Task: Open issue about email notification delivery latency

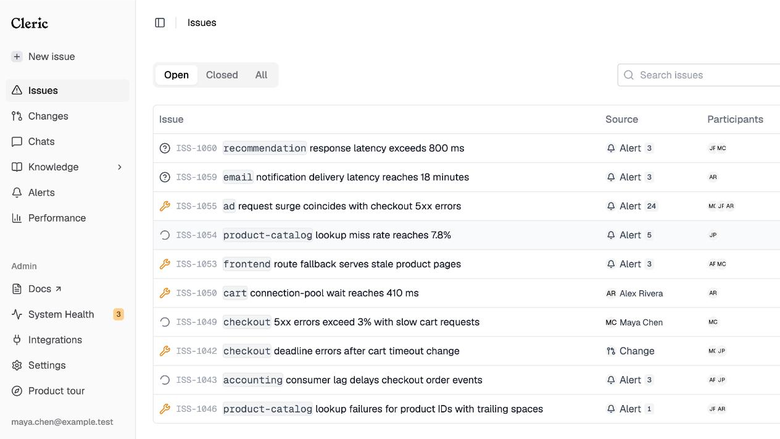Action: [346, 177]
